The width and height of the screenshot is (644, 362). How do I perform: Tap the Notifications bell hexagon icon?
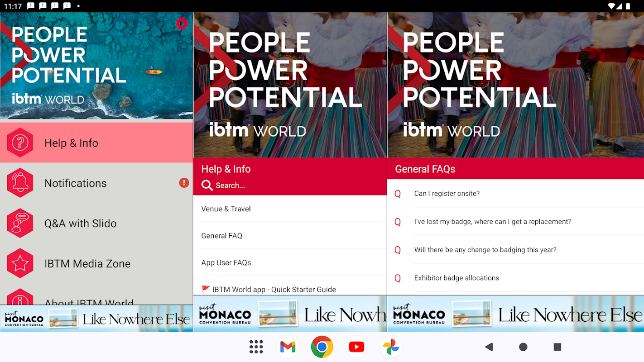click(20, 183)
